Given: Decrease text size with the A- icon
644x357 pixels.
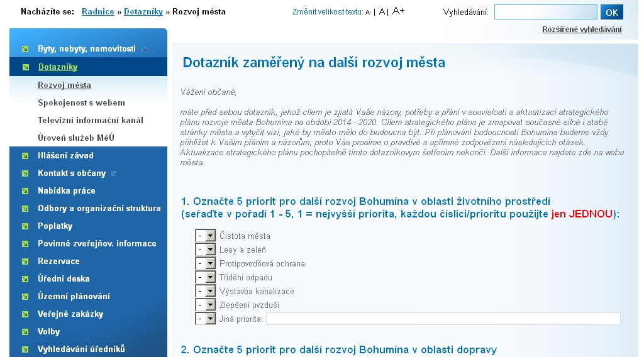Looking at the screenshot, I should (368, 13).
